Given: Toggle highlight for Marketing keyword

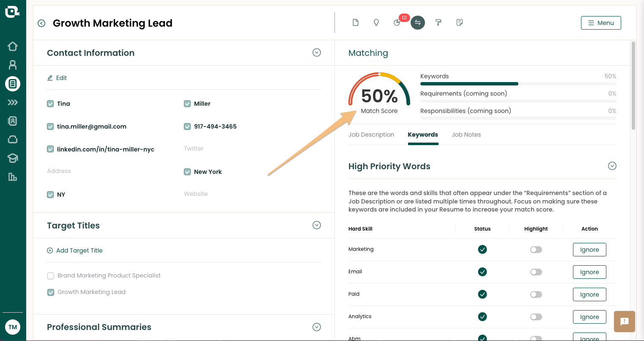Looking at the screenshot, I should [x=536, y=250].
